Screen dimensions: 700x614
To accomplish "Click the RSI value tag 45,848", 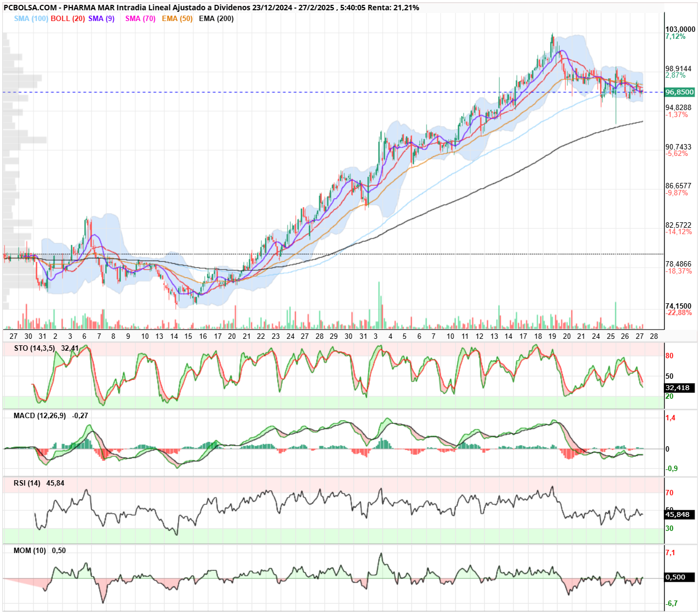I will pyautogui.click(x=680, y=515).
